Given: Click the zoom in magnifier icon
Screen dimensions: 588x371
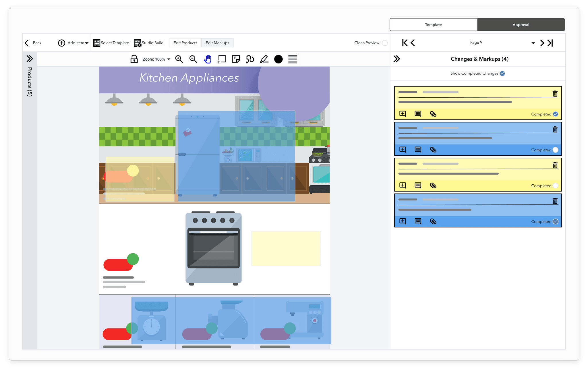Looking at the screenshot, I should tap(179, 59).
